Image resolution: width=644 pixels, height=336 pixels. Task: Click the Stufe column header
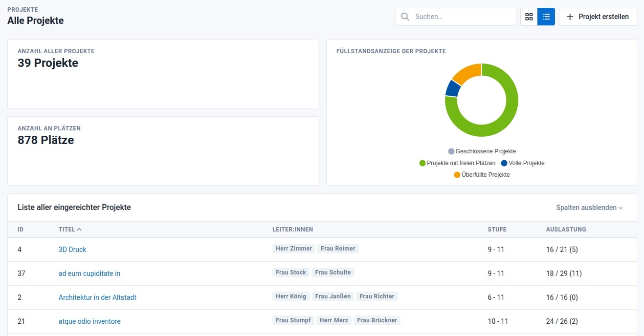497,230
